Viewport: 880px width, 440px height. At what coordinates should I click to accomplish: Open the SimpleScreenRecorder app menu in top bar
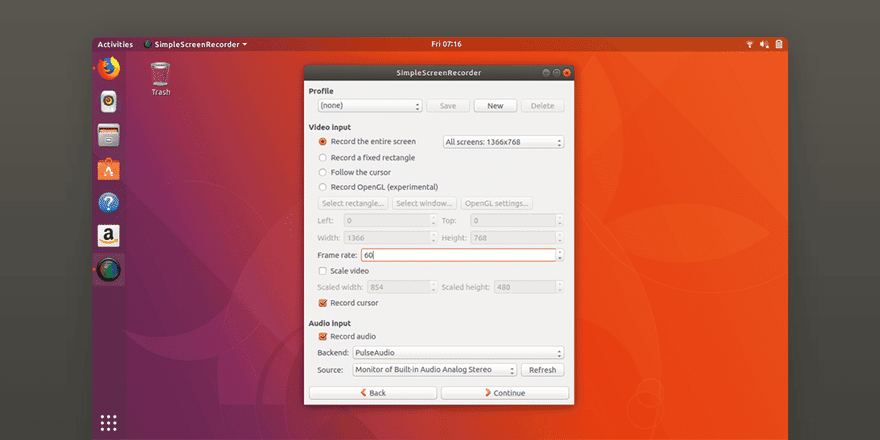(x=195, y=44)
